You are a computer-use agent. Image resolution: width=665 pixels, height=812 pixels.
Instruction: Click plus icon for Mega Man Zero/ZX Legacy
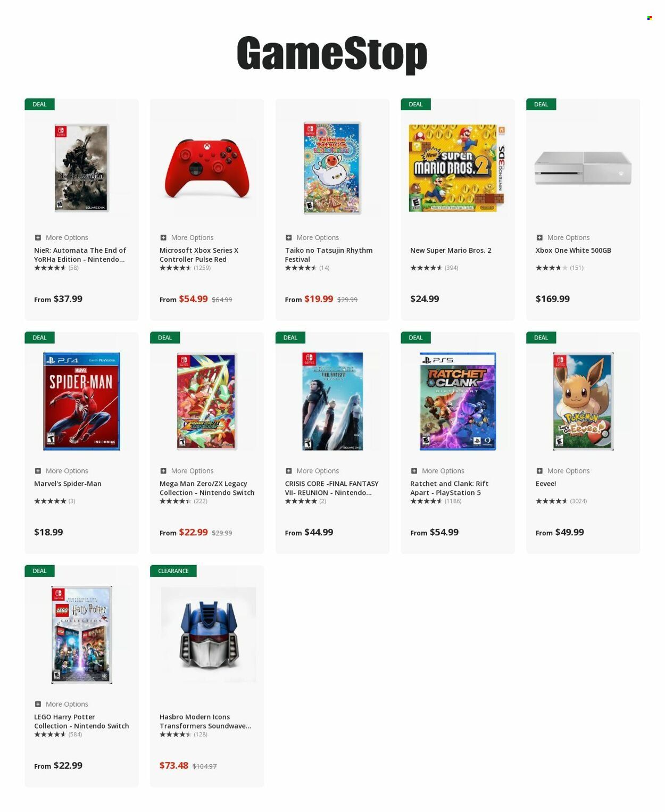tap(163, 471)
